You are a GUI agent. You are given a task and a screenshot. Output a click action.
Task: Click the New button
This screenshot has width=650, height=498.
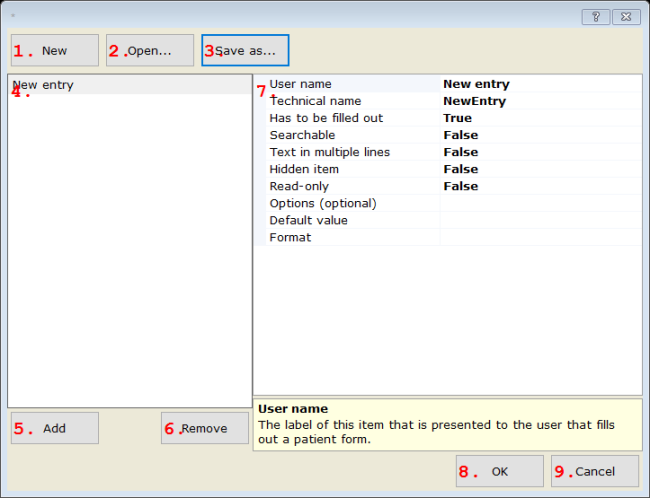point(55,50)
